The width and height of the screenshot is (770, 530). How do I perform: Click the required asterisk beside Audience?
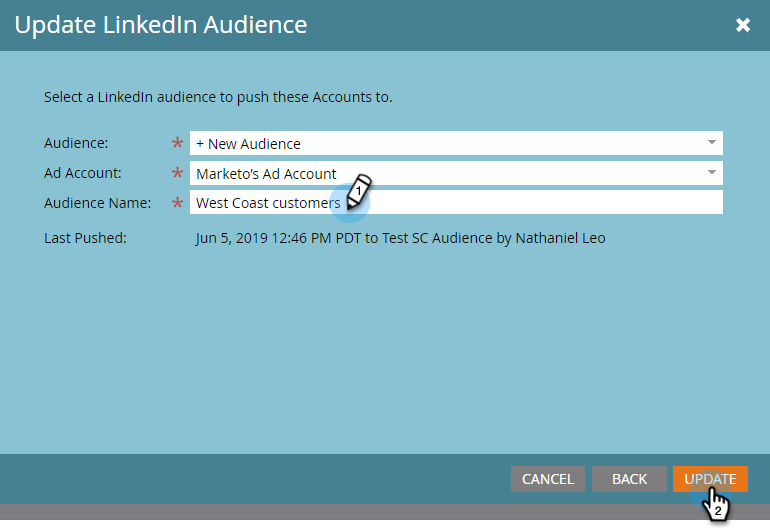tap(178, 145)
